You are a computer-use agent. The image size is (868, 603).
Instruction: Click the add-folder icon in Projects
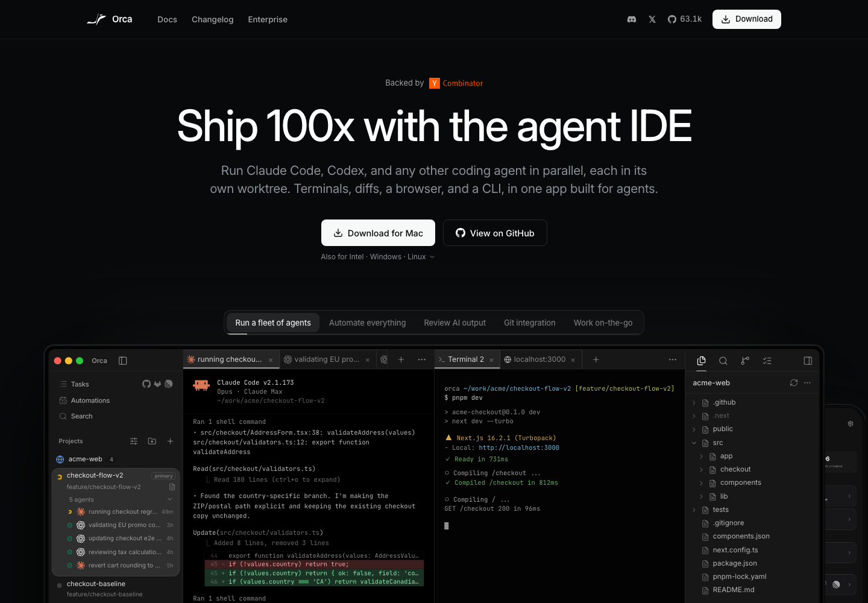(152, 441)
